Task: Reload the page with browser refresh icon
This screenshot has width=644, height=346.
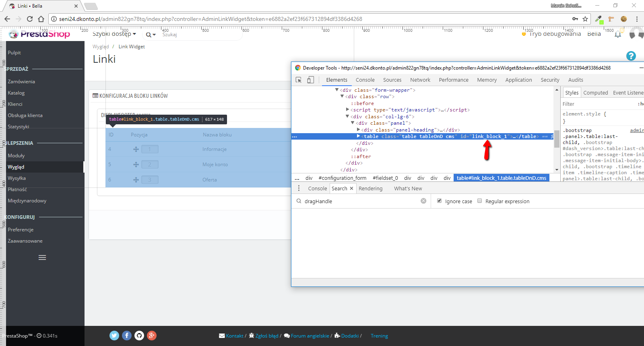Action: click(x=30, y=19)
